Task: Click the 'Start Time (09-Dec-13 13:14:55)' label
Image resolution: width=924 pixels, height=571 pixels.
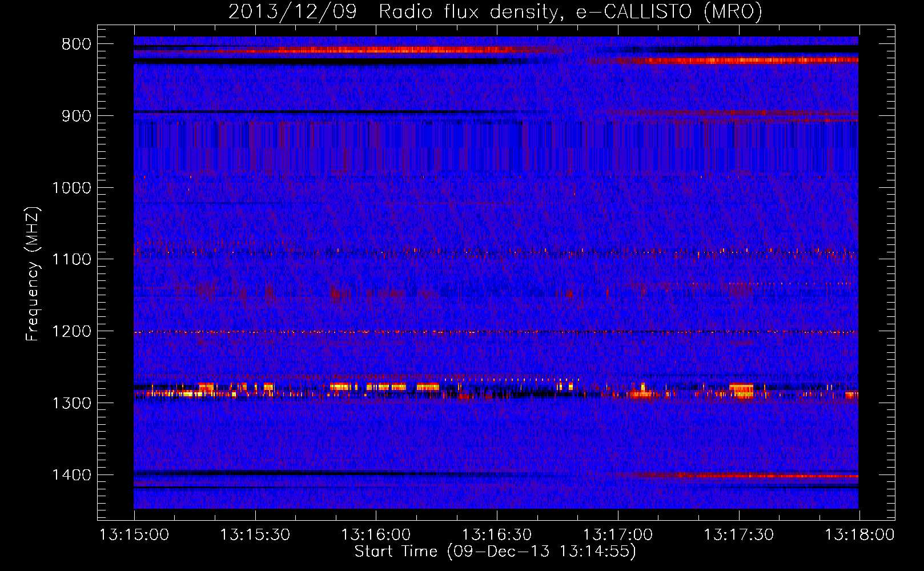Action: tap(495, 552)
